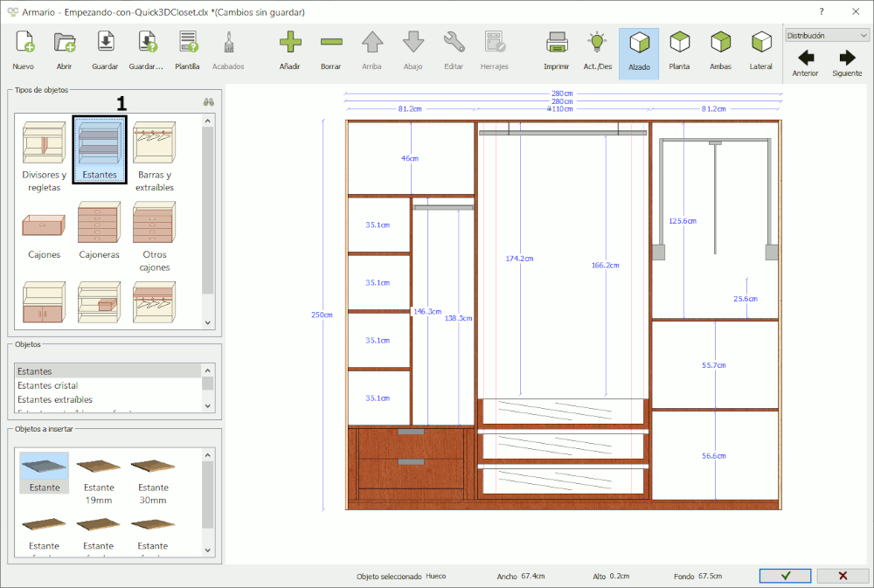Image resolution: width=874 pixels, height=588 pixels.
Task: Select Otros cajones object type
Action: tap(155, 236)
